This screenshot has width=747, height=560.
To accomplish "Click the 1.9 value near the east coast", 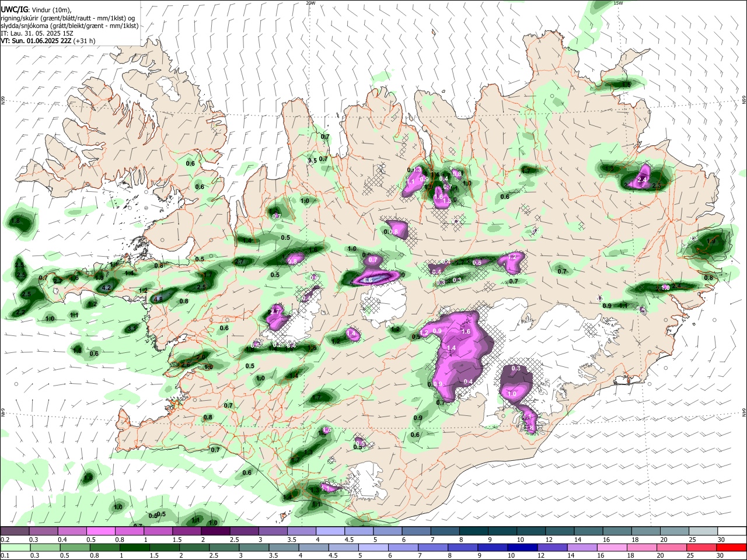I will (711, 240).
